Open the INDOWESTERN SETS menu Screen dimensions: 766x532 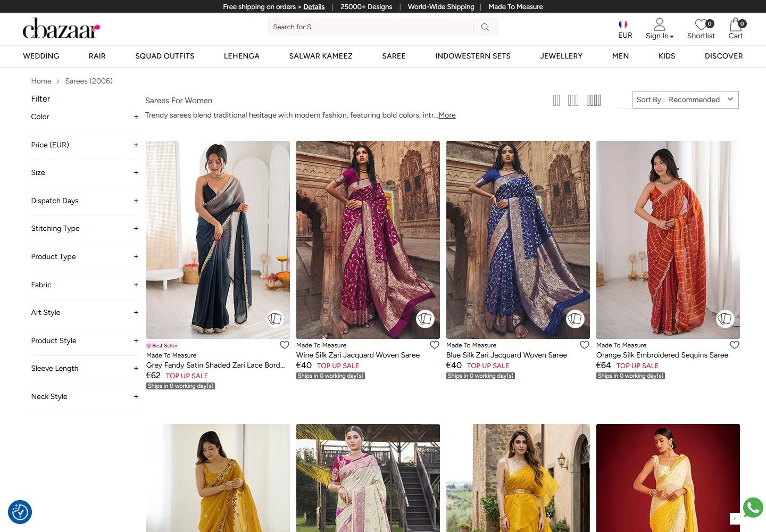point(473,56)
